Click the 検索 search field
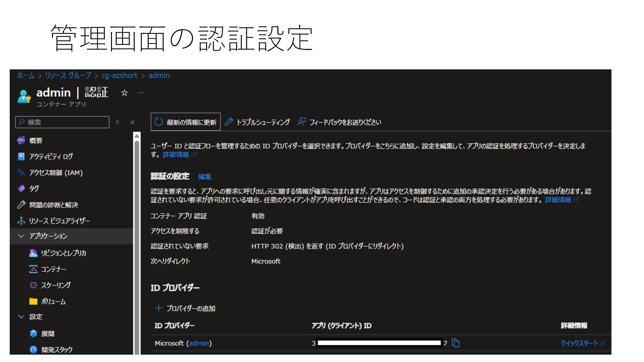This screenshot has width=644, height=362. 62,122
